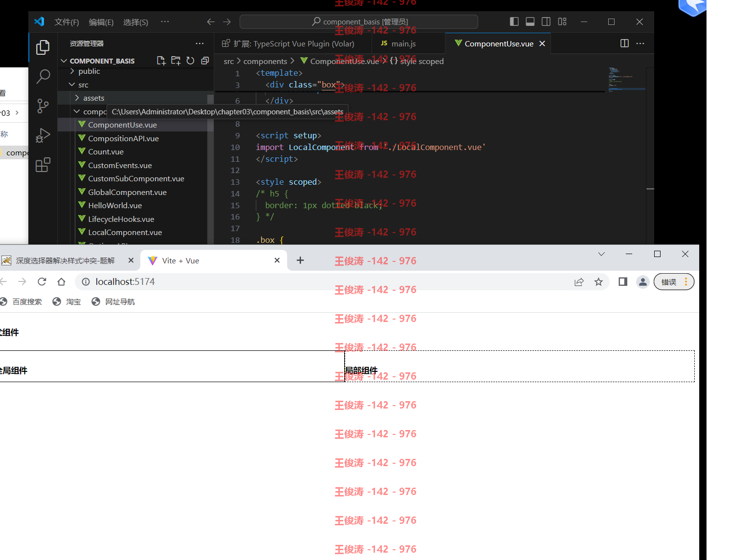
Task: Customize the VS Code layout
Action: click(x=562, y=22)
